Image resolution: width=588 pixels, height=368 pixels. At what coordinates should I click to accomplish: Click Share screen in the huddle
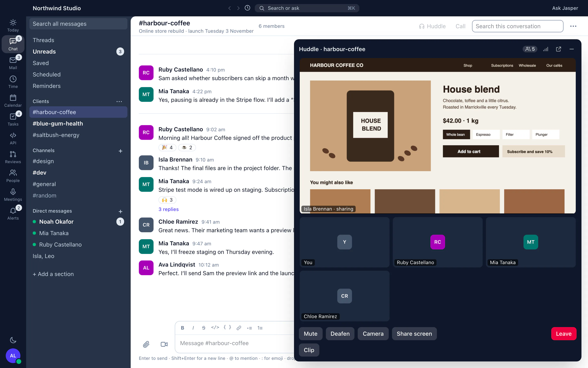pyautogui.click(x=414, y=333)
